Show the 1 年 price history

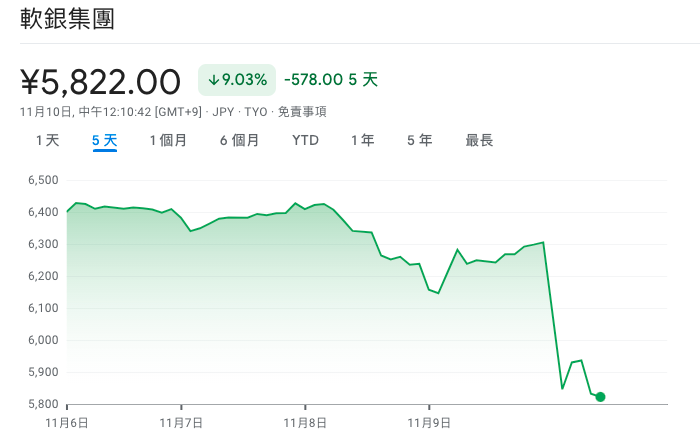coord(362,141)
